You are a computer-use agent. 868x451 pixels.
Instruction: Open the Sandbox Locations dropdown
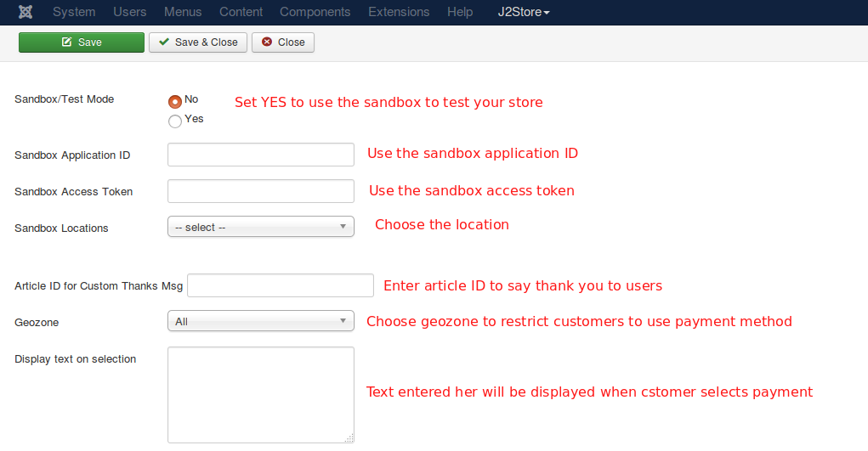click(x=261, y=227)
